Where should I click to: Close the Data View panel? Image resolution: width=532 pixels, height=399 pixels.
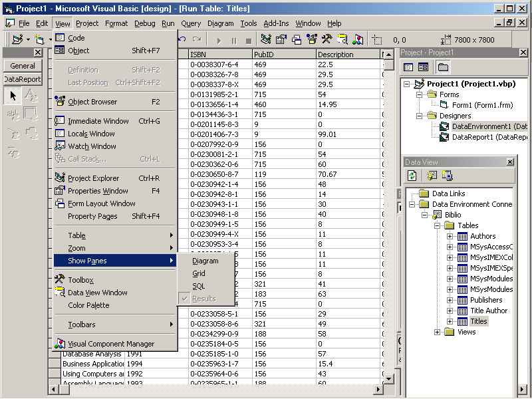point(510,162)
